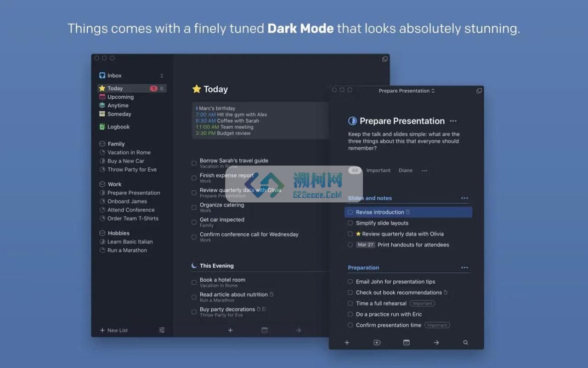
Task: Check off Read article about nutrition
Action: click(x=194, y=297)
